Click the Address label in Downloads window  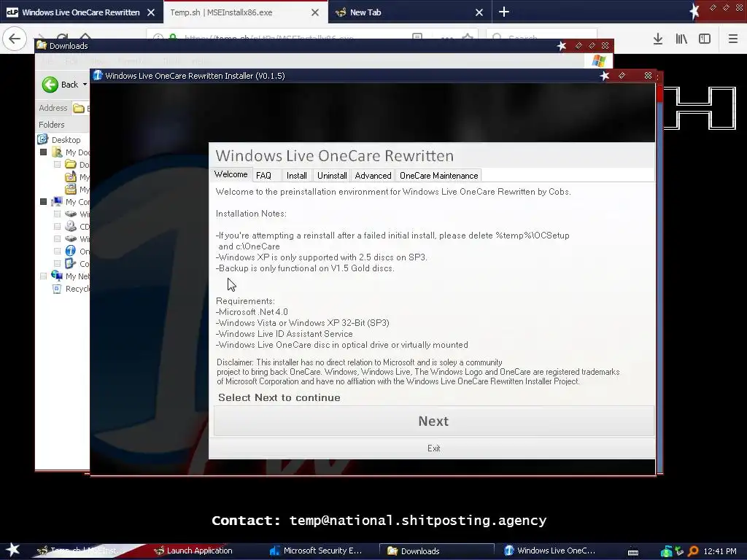point(53,108)
